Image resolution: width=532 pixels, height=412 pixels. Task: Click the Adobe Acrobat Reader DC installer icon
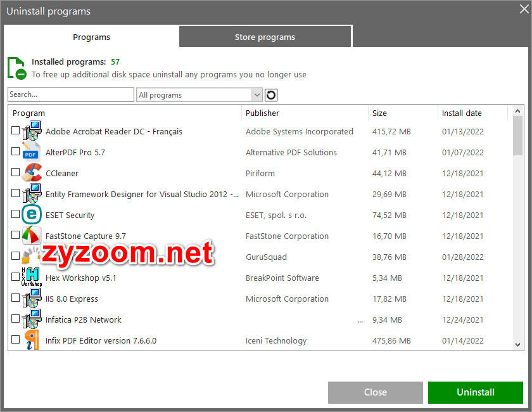coord(32,131)
